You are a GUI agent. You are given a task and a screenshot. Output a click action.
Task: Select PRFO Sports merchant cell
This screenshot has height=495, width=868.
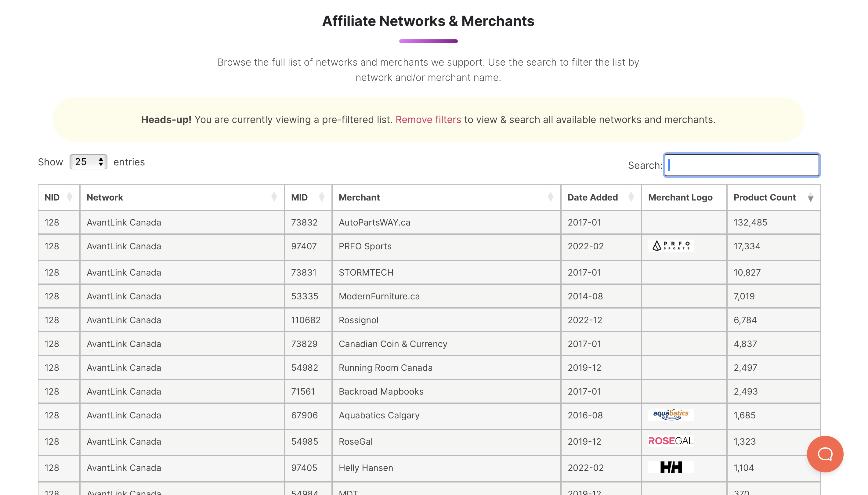(446, 247)
